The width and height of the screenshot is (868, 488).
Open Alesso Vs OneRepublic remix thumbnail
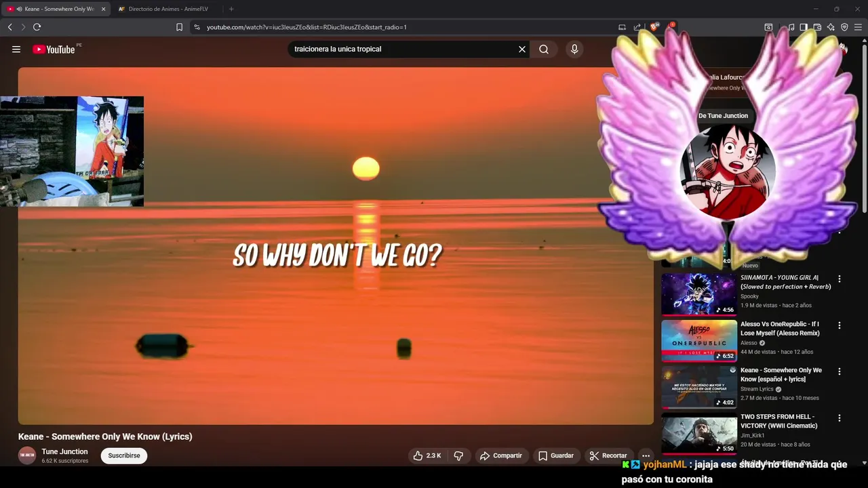[x=698, y=341]
